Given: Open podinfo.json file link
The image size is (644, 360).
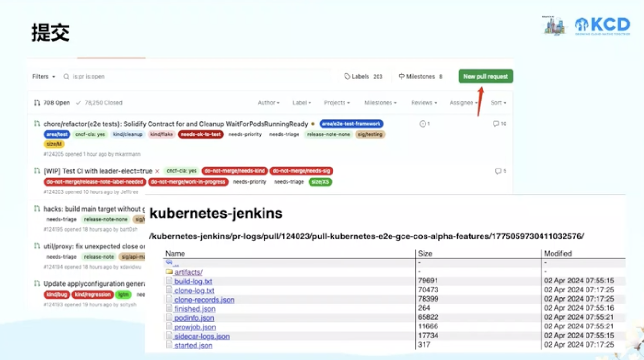Looking at the screenshot, I should coord(194,318).
